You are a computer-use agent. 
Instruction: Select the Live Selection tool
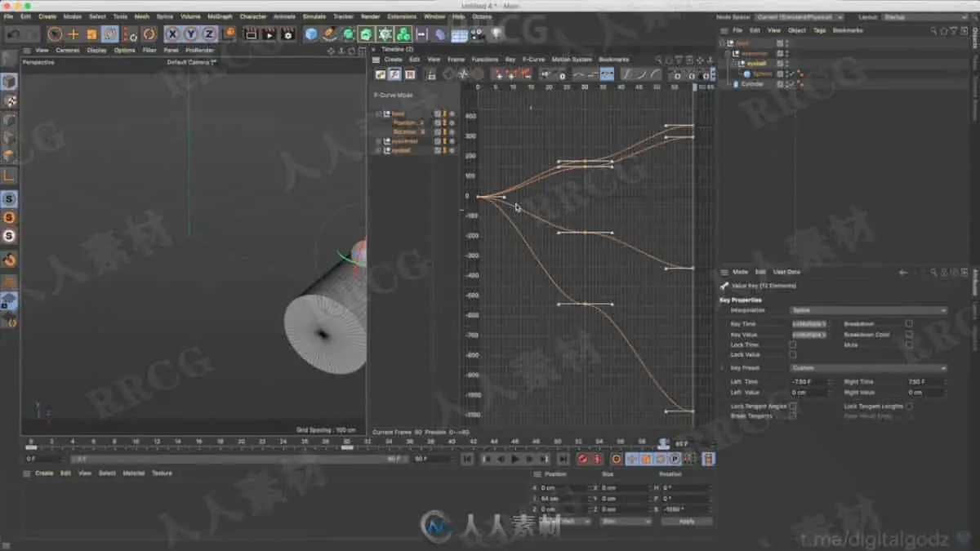(55, 34)
